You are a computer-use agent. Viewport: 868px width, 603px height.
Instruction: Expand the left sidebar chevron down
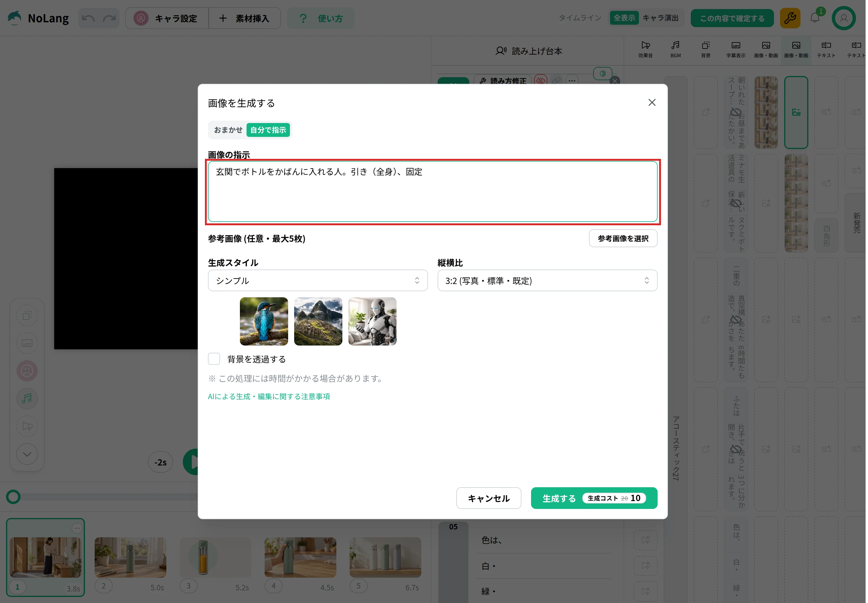pyautogui.click(x=27, y=454)
